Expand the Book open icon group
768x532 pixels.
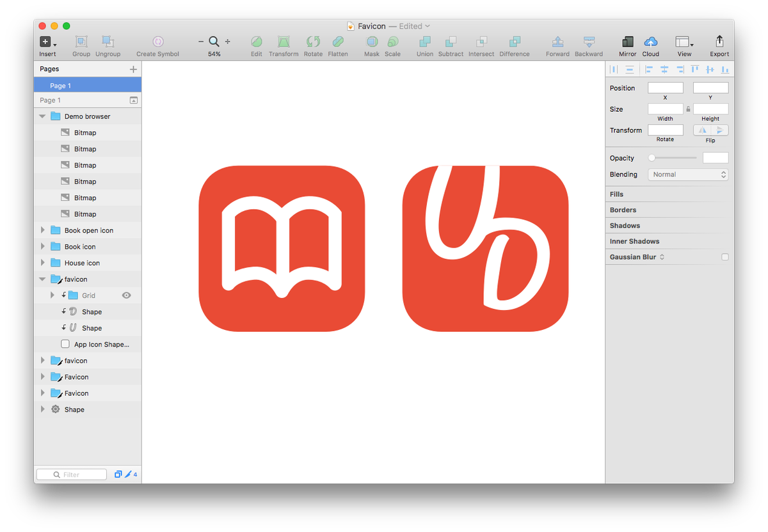coord(42,230)
